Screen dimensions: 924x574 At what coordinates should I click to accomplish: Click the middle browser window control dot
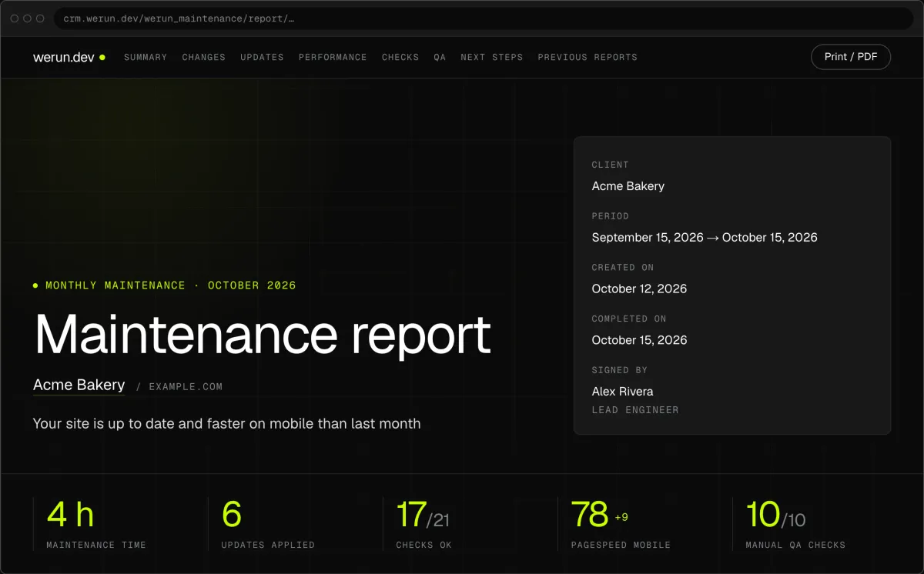[x=28, y=18]
